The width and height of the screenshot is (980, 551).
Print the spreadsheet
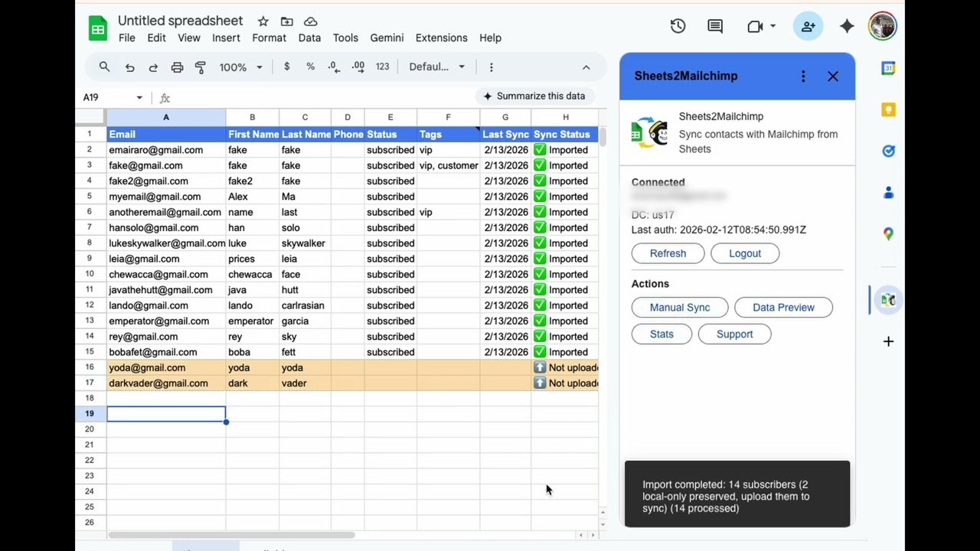[177, 67]
